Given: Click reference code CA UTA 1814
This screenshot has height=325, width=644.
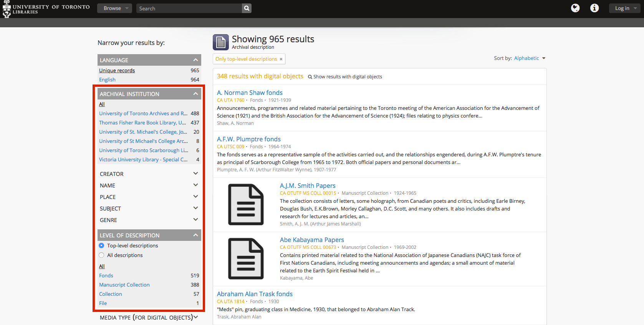Looking at the screenshot, I should 230,302.
